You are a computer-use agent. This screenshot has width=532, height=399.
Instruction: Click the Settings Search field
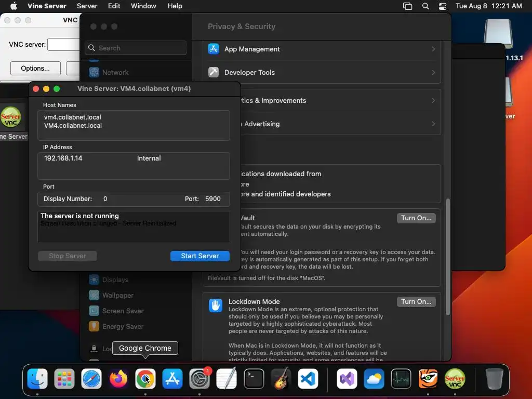[x=136, y=48]
